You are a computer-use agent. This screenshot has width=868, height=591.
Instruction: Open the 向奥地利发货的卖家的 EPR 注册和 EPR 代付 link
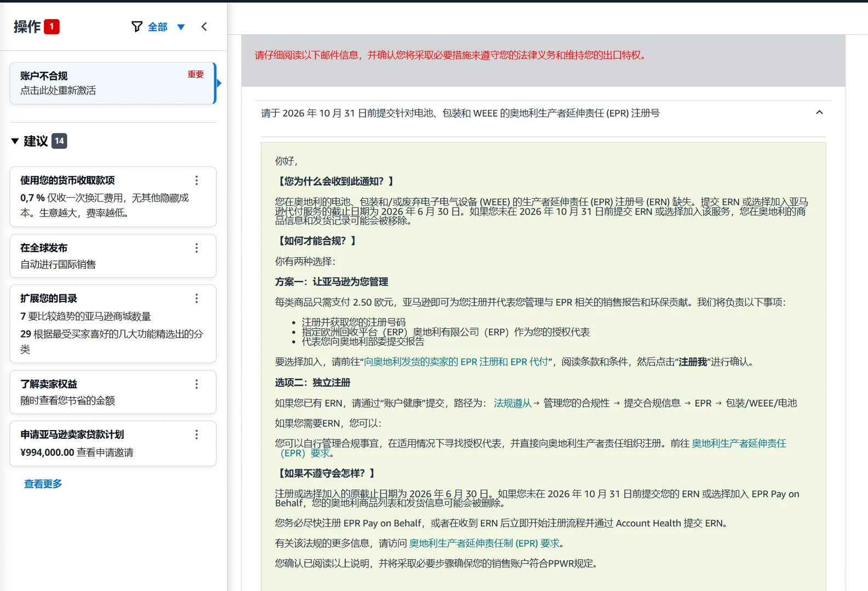[x=456, y=362]
